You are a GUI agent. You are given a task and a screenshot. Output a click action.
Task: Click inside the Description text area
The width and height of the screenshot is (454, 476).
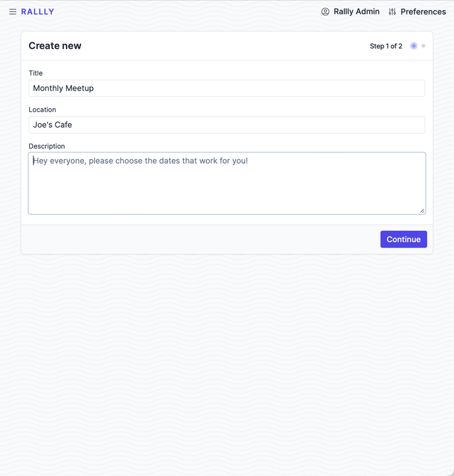(x=227, y=183)
